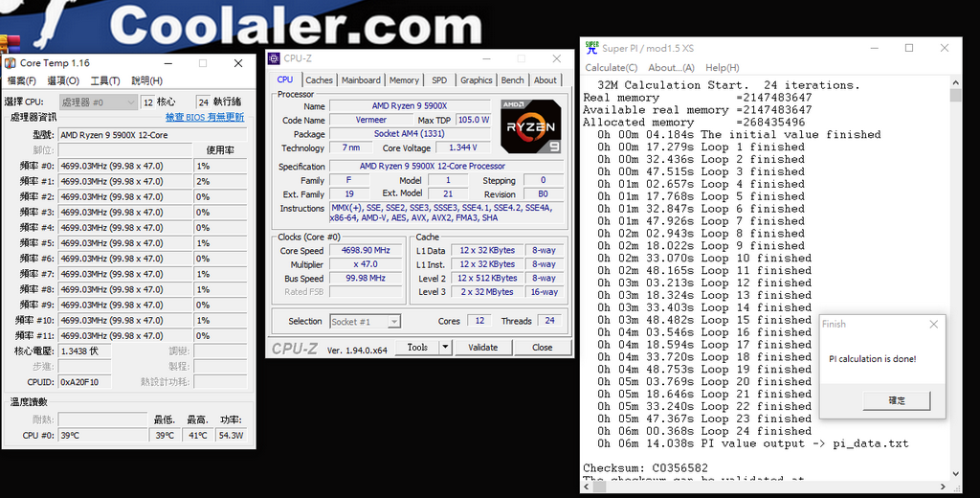Switch to the SPD tab in CPU-Z

pyautogui.click(x=439, y=80)
